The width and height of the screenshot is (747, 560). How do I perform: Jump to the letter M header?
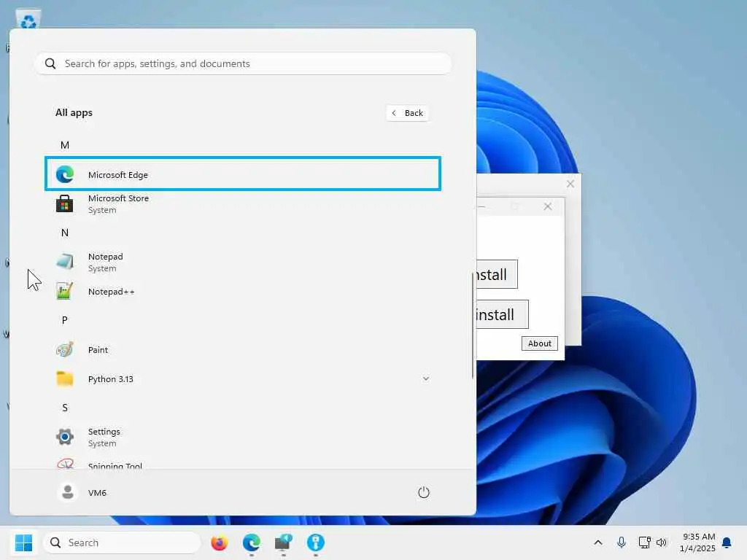point(65,145)
